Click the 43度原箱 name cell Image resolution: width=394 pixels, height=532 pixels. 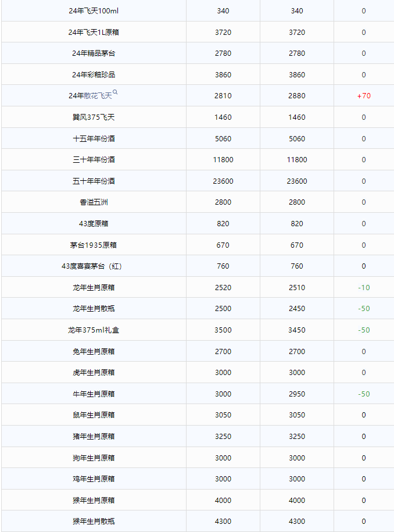94,224
